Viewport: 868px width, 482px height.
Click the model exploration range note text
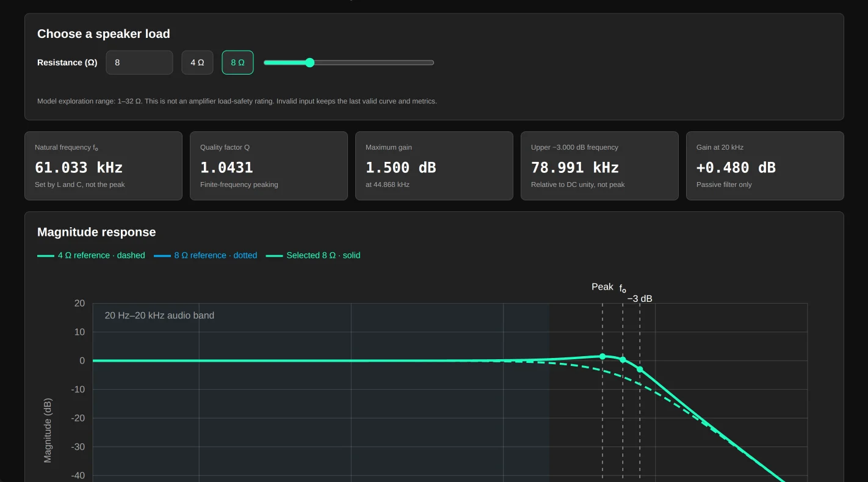237,101
